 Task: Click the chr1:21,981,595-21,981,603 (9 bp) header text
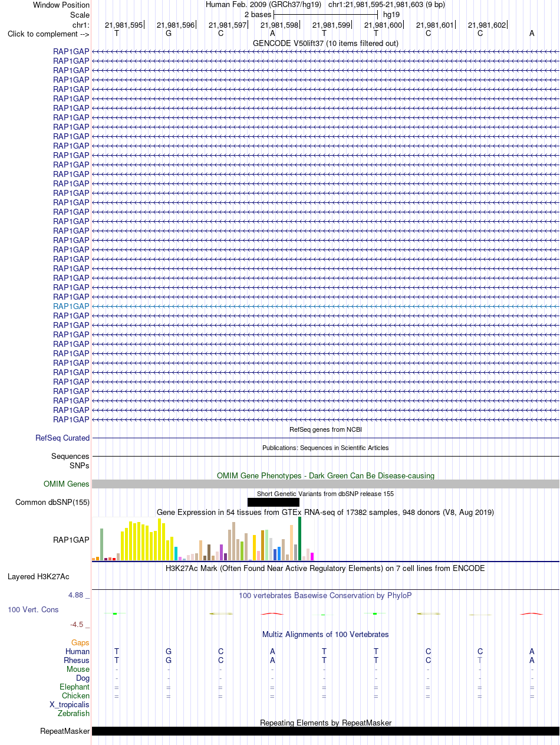387,5
